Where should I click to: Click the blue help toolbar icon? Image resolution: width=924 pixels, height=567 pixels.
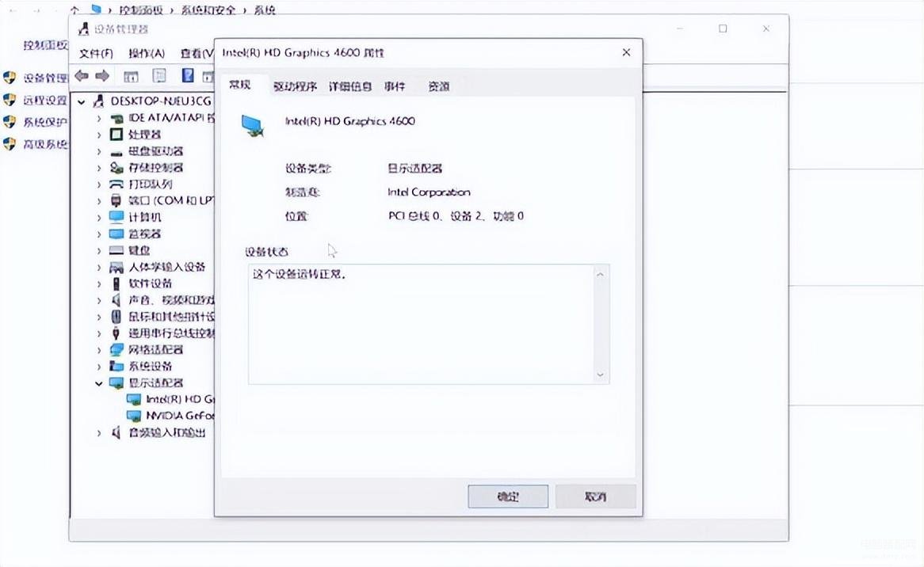[187, 75]
